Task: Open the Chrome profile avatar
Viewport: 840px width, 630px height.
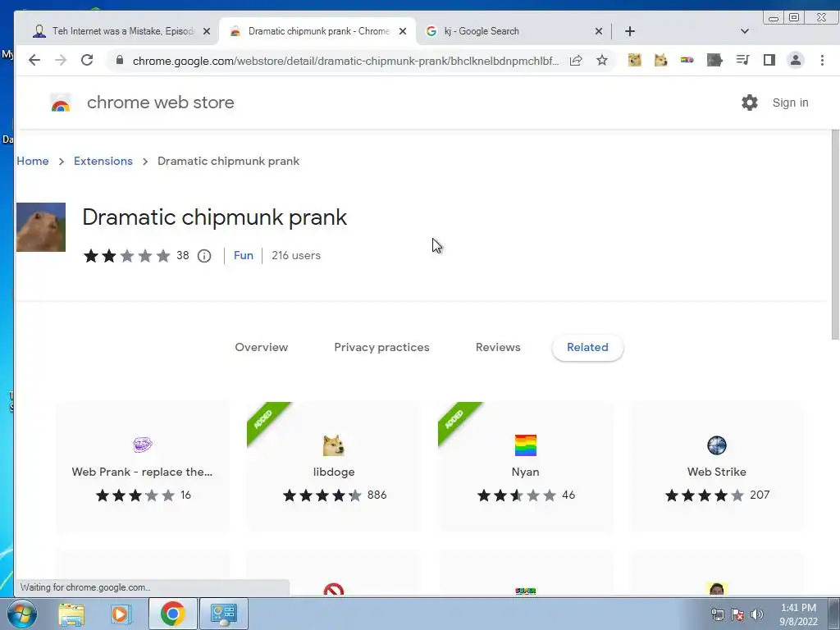Action: pos(796,60)
